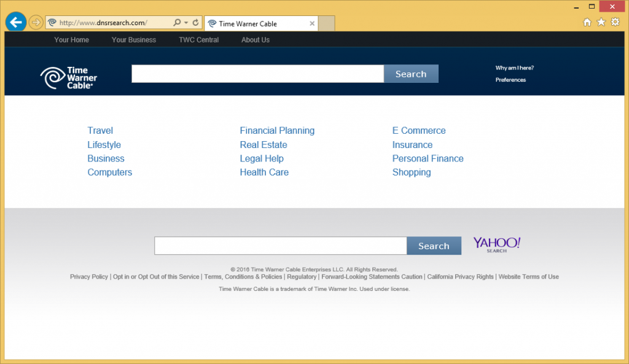Open the Real Estate link
The height and width of the screenshot is (364, 629).
263,145
